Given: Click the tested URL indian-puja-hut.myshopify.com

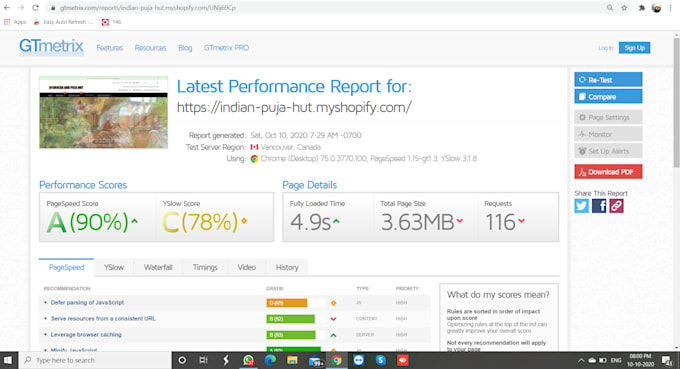Looking at the screenshot, I should [294, 107].
